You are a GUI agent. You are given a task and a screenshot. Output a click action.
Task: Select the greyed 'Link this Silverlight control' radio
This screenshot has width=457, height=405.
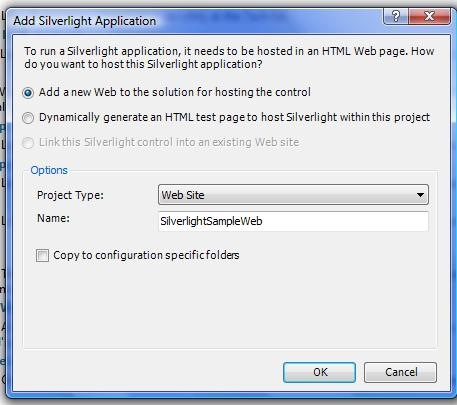(28, 143)
